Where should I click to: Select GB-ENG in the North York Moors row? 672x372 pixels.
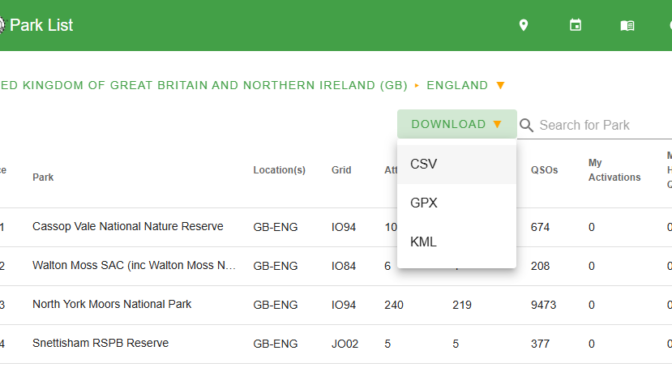coord(275,305)
